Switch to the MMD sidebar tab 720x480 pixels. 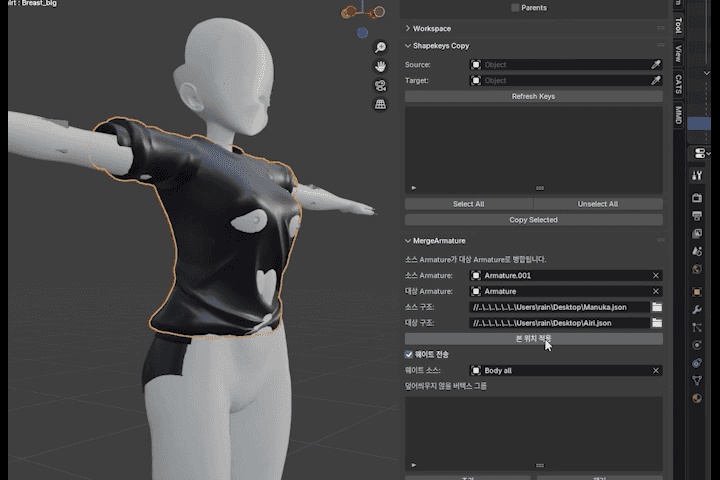[x=678, y=115]
